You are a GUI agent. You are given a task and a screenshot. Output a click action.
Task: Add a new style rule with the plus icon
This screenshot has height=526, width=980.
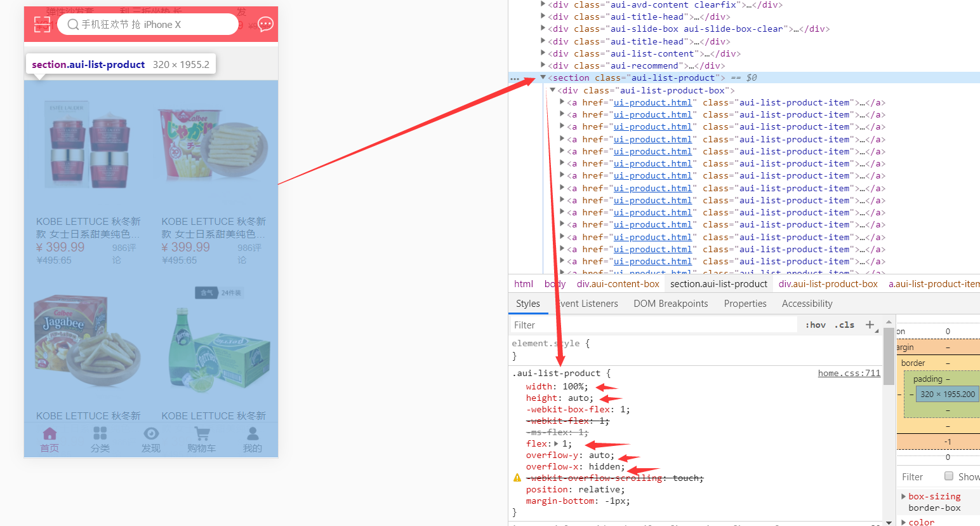click(870, 325)
